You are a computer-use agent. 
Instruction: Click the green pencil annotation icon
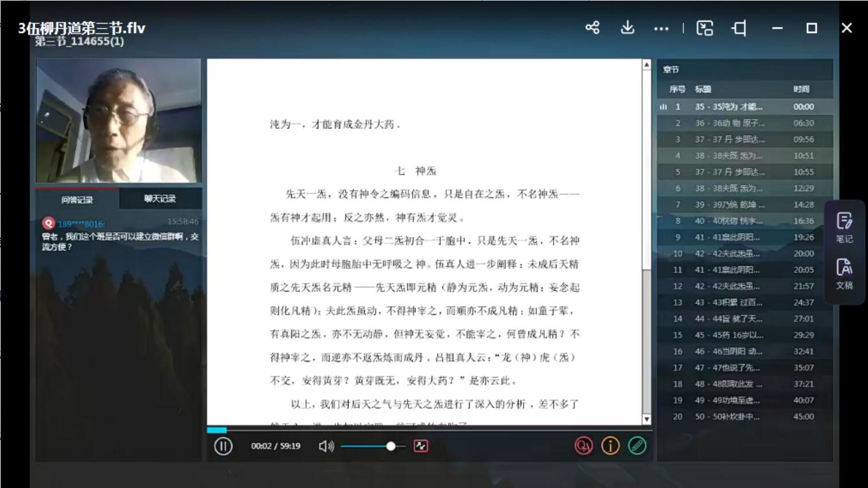636,445
